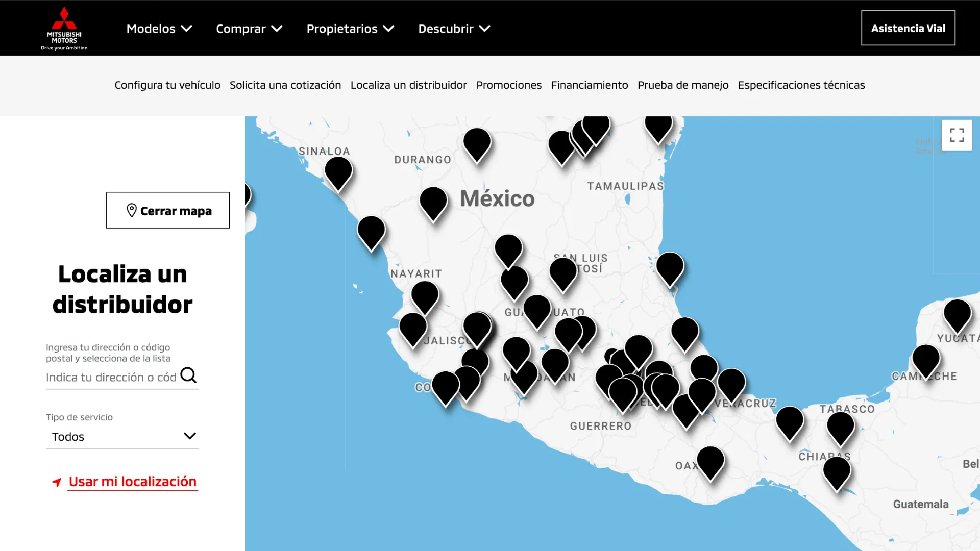The height and width of the screenshot is (551, 980).
Task: Go to Promociones tab
Action: pyautogui.click(x=508, y=85)
